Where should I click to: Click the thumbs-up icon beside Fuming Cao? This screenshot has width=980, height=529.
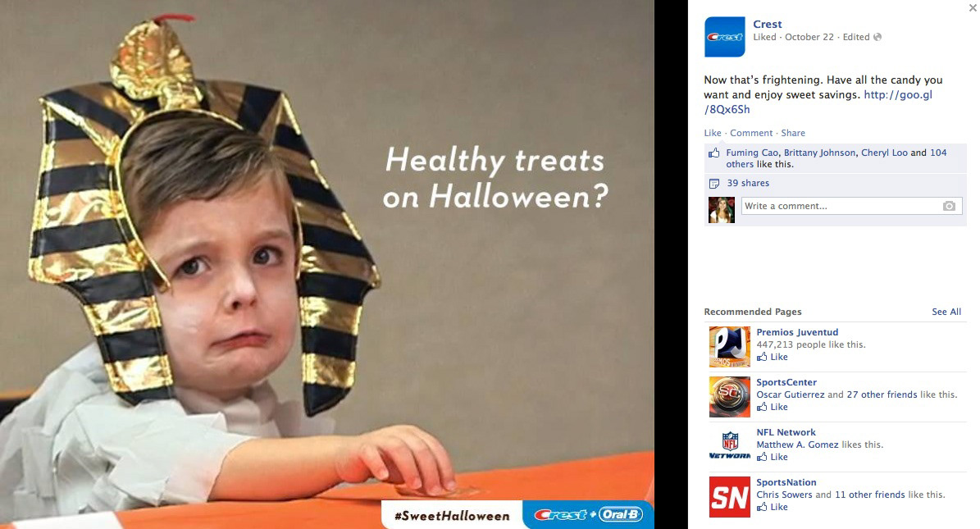pyautogui.click(x=713, y=153)
